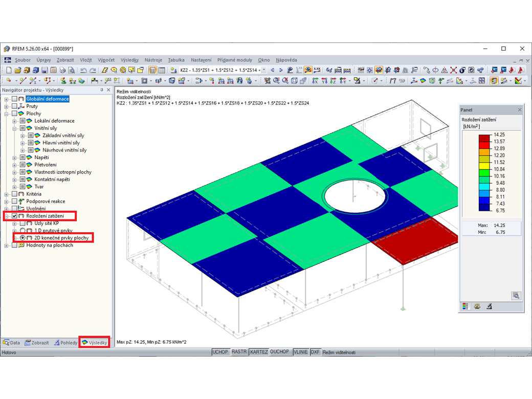Viewport: 532px width, 399px height.
Task: Click the colored surface results icon
Action: [x=423, y=81]
